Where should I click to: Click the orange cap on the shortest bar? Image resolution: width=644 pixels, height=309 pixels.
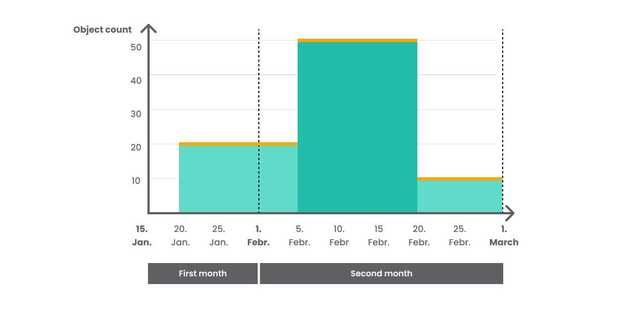[x=459, y=179]
